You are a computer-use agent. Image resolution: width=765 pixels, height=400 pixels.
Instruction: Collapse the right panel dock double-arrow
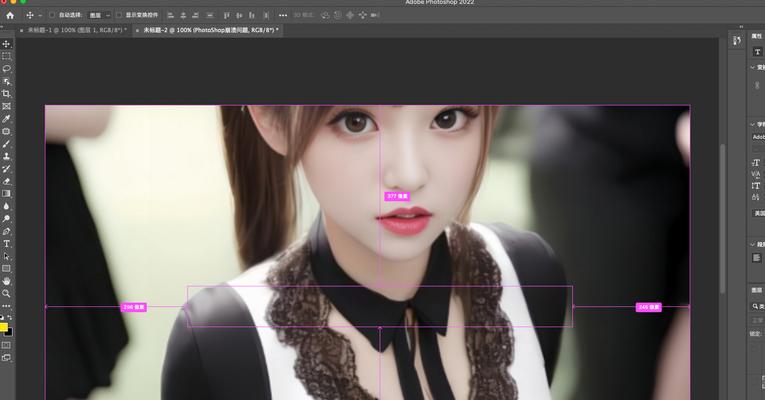[x=742, y=26]
